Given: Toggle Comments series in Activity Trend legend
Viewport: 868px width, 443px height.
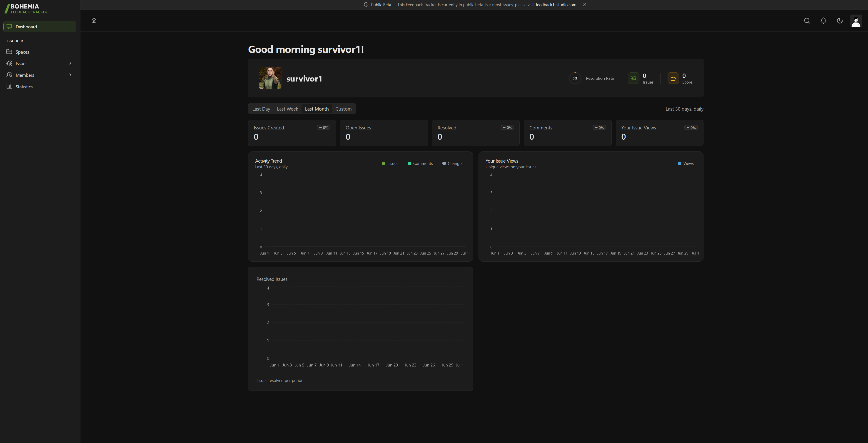Looking at the screenshot, I should 420,164.
